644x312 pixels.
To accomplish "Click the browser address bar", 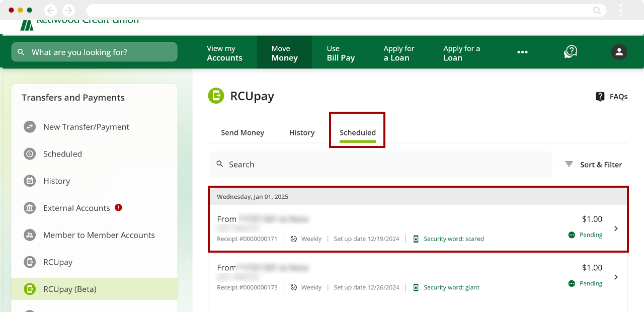I will [346, 10].
